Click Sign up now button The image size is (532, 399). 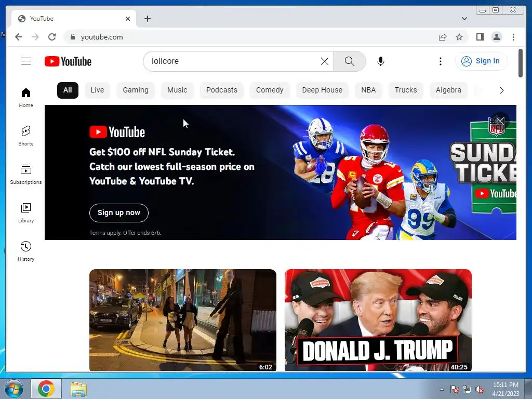click(x=119, y=212)
